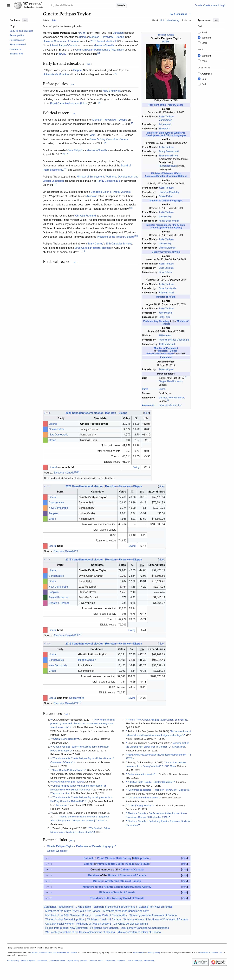Expand the 4 languages dropdown
Image resolution: width=234 pixels, height=980 pixels.
coord(180,14)
